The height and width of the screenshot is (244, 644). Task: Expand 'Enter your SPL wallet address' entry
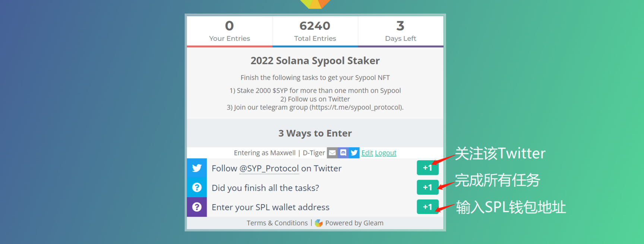point(270,207)
